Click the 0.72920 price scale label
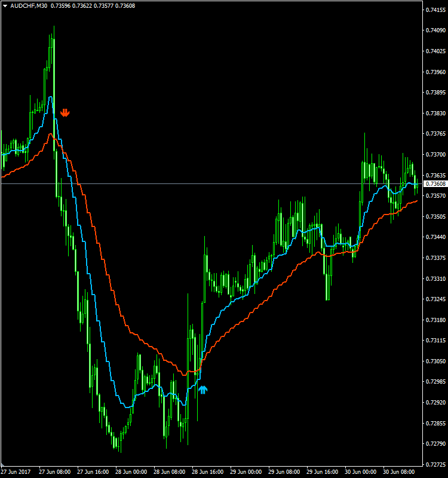 pos(435,402)
